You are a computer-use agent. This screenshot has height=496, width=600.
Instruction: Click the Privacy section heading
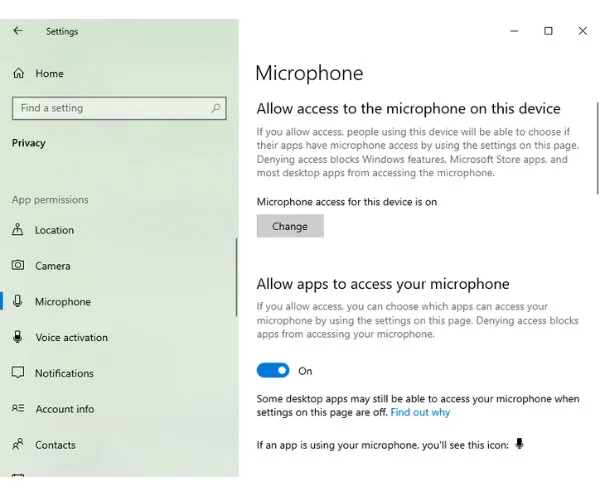pyautogui.click(x=29, y=143)
